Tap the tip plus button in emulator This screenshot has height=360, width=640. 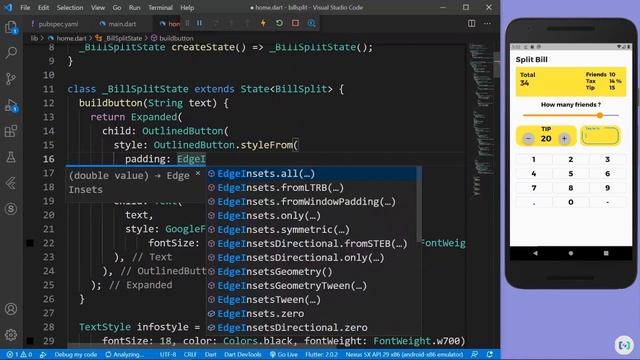point(564,139)
